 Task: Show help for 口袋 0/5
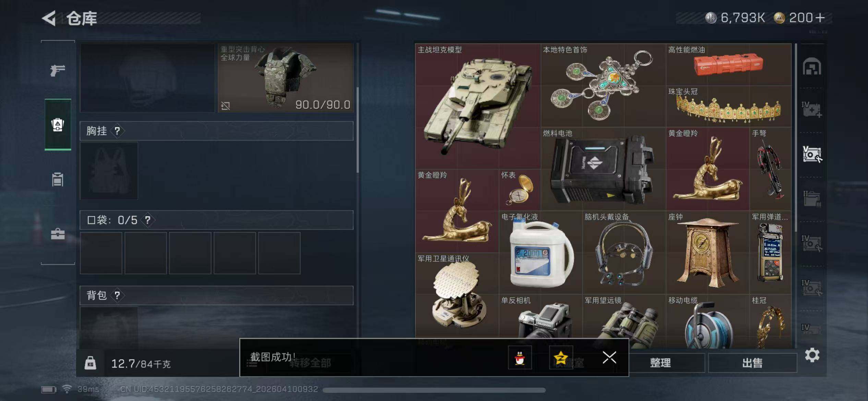click(x=148, y=220)
